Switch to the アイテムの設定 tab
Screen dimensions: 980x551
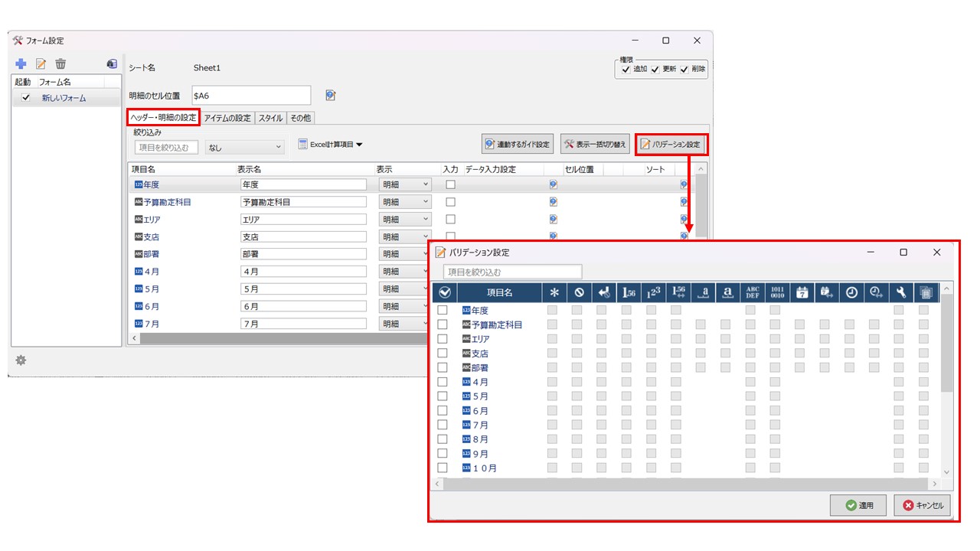click(x=227, y=118)
